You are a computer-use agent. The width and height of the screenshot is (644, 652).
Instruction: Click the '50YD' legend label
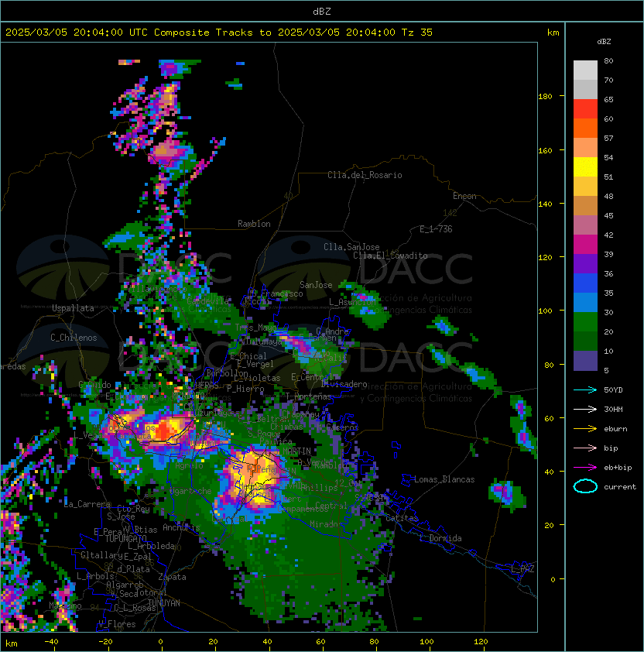(x=613, y=390)
